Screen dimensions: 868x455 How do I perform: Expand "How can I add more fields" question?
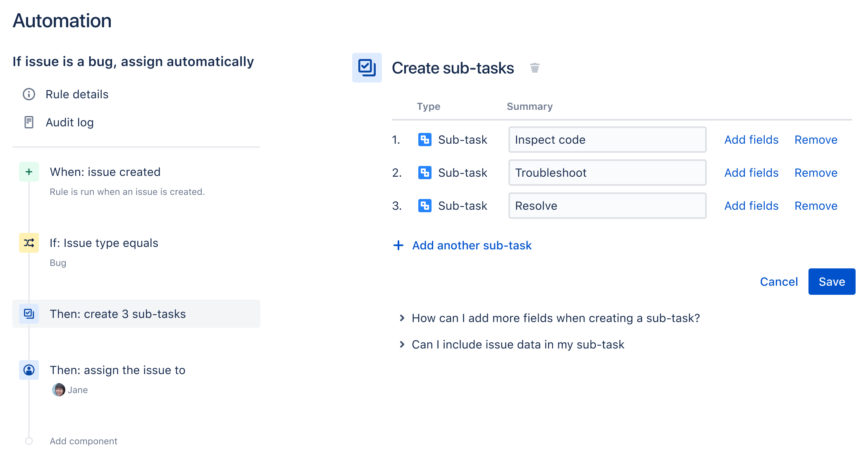click(555, 318)
